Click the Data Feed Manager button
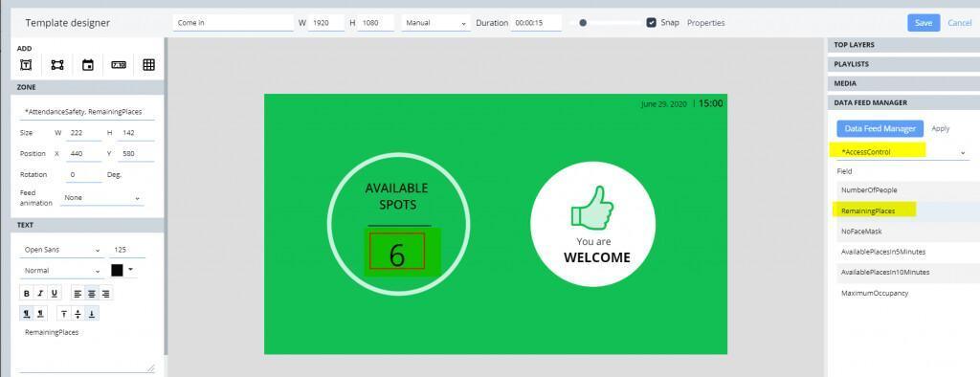Image resolution: width=980 pixels, height=377 pixels. (x=880, y=128)
